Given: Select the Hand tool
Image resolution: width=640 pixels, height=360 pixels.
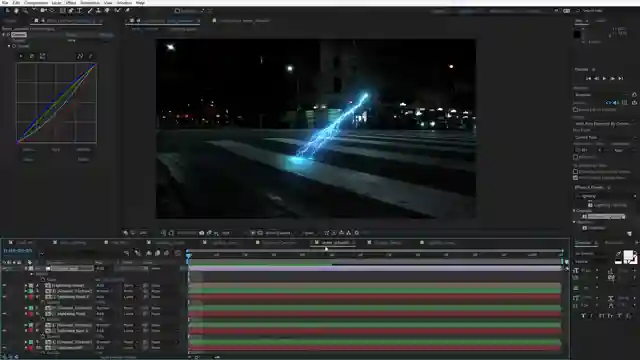Looking at the screenshot, I should 16,11.
